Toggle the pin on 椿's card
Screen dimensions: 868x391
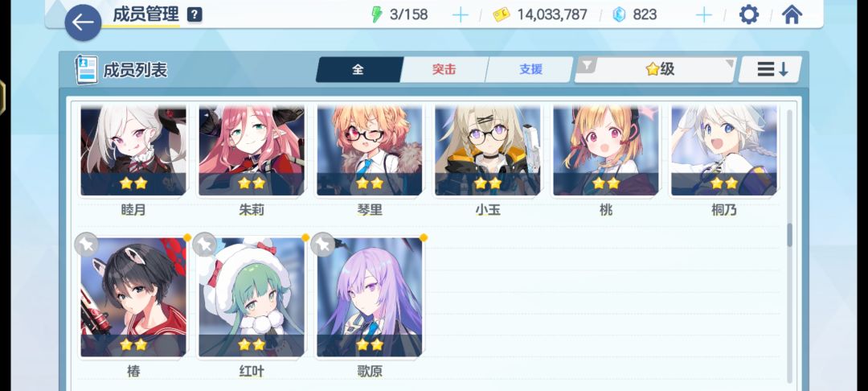pos(86,245)
